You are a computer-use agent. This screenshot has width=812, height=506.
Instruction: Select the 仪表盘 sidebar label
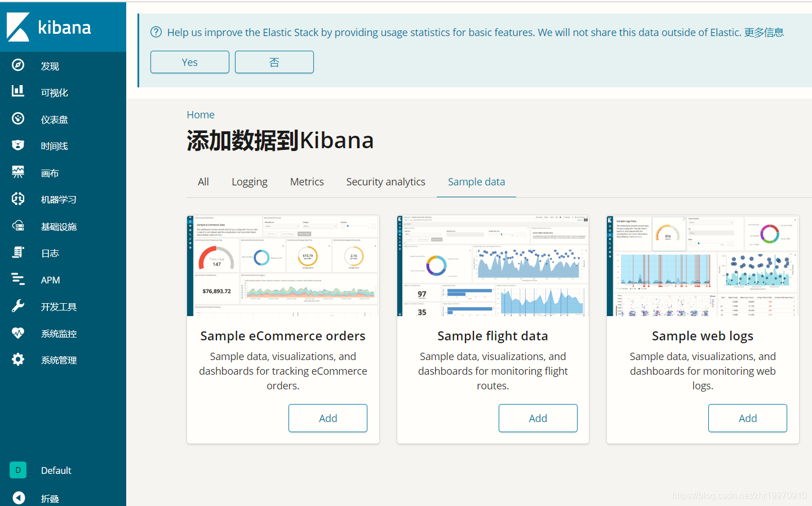pos(54,119)
